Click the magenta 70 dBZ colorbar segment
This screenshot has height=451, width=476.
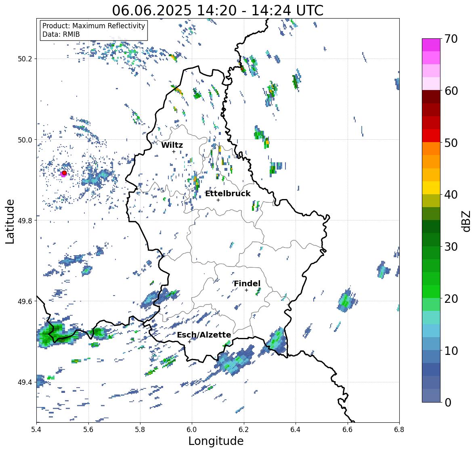(x=431, y=45)
